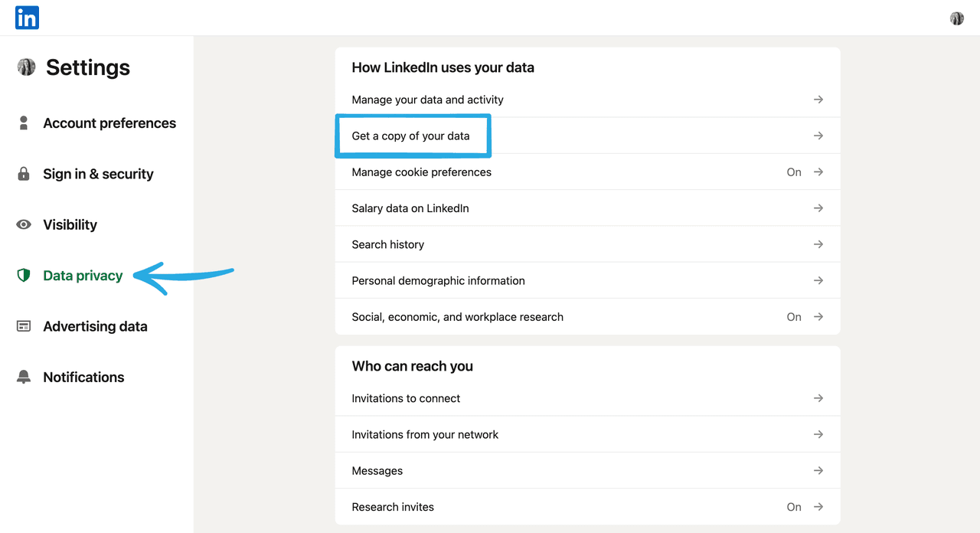Image resolution: width=980 pixels, height=533 pixels.
Task: Switch to the Advertising data section
Action: pyautogui.click(x=95, y=326)
